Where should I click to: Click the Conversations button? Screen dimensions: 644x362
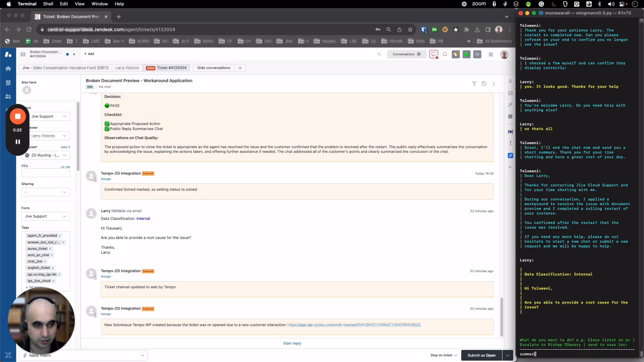[407, 54]
